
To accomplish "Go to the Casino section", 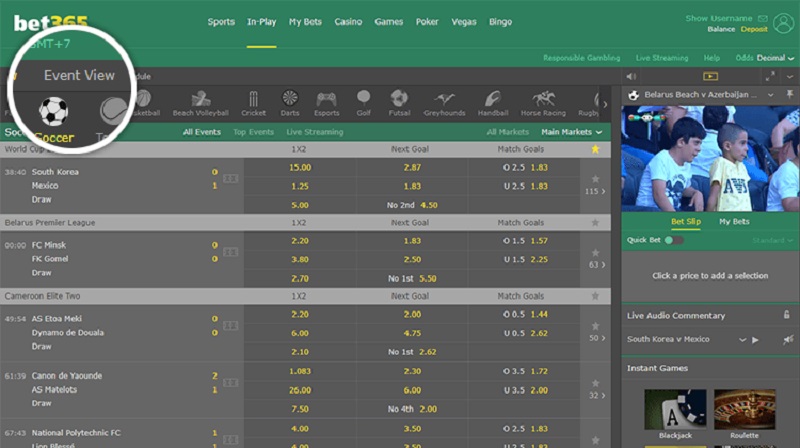I will coord(348,22).
